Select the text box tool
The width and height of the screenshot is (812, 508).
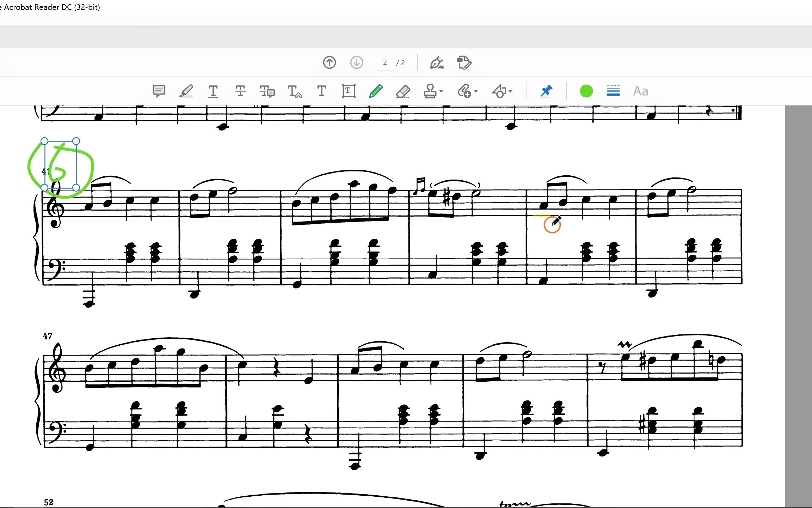349,91
